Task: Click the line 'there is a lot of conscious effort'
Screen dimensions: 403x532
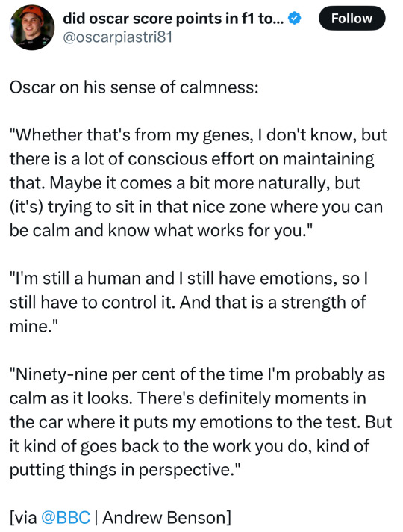Action: pyautogui.click(x=192, y=159)
